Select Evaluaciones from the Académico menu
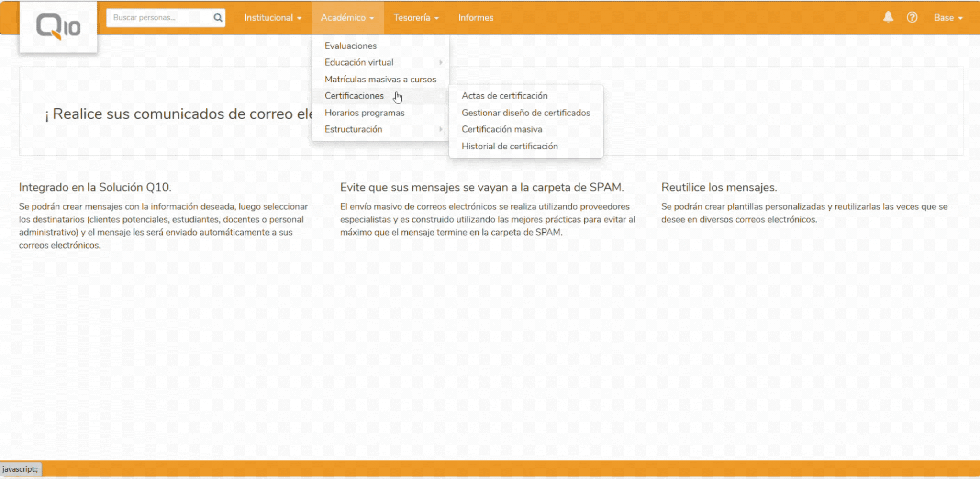This screenshot has height=479, width=980. pyautogui.click(x=350, y=46)
